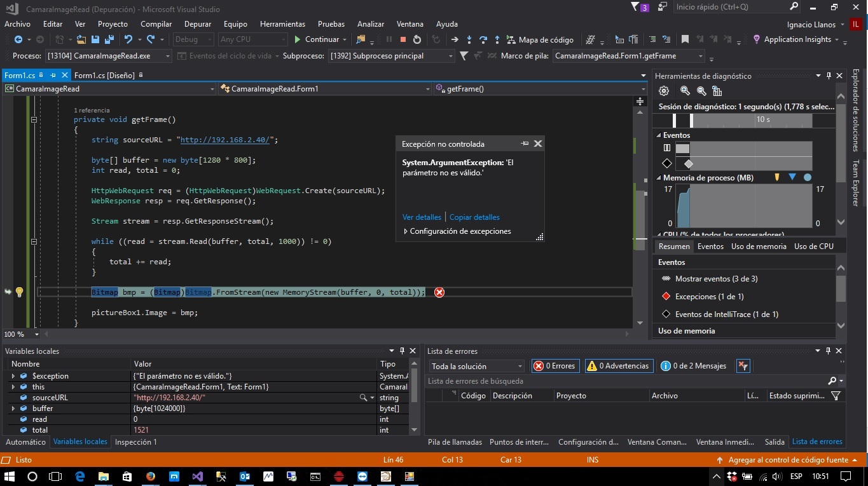Click the Save file icon
This screenshot has width=868, height=486.
click(94, 39)
